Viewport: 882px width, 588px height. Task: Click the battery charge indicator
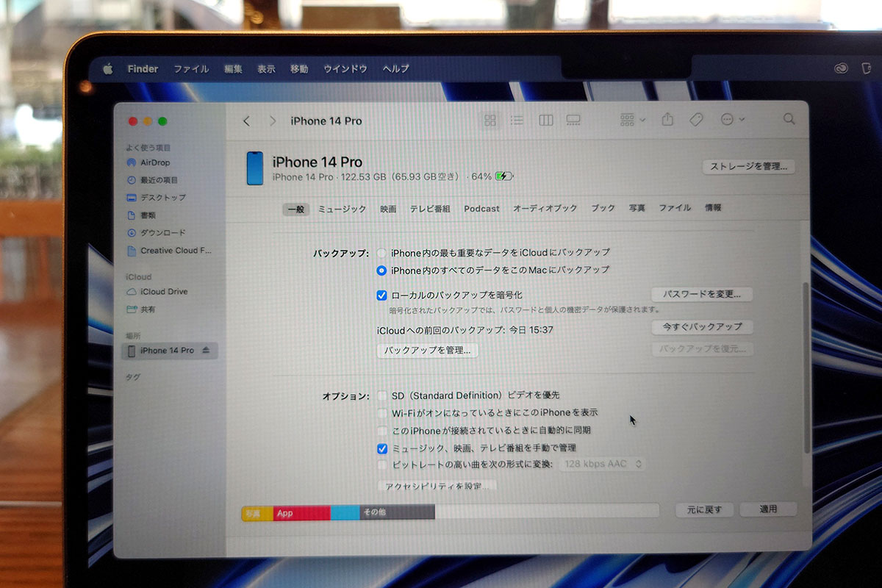tap(504, 176)
